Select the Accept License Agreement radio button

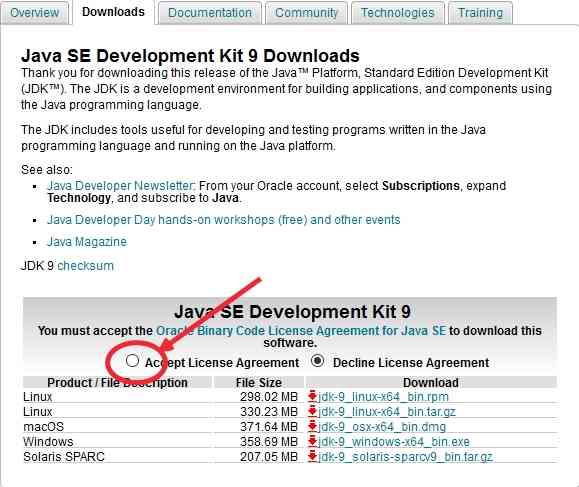(132, 361)
